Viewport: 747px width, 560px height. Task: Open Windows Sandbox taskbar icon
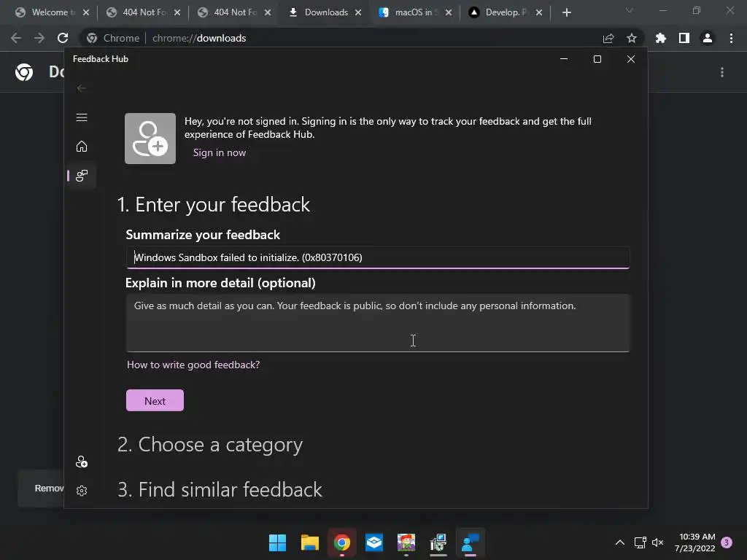coord(374,542)
